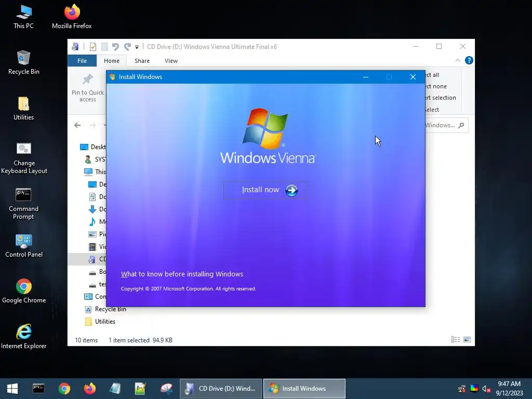This screenshot has height=399, width=532.
Task: Switch to CD Drive (D:) taskbar window
Action: [220, 389]
